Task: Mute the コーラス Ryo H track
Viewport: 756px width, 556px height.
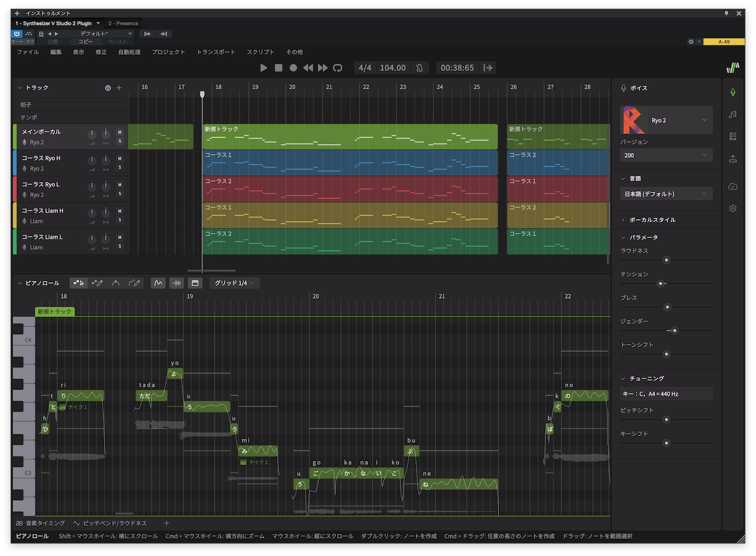Action: coord(119,158)
